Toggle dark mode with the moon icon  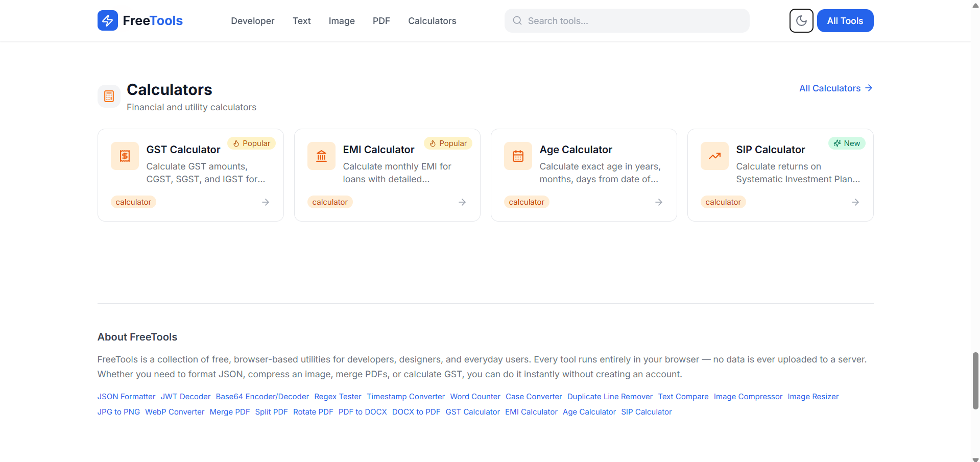pos(801,20)
